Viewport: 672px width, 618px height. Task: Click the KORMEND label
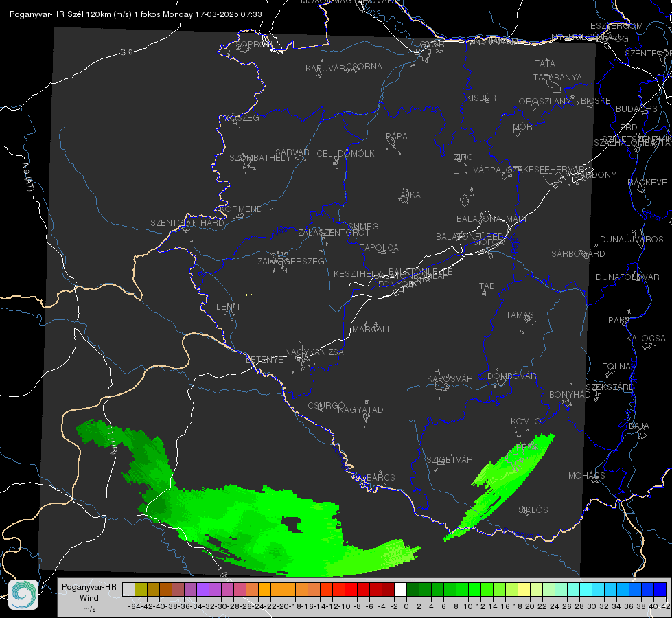point(241,209)
